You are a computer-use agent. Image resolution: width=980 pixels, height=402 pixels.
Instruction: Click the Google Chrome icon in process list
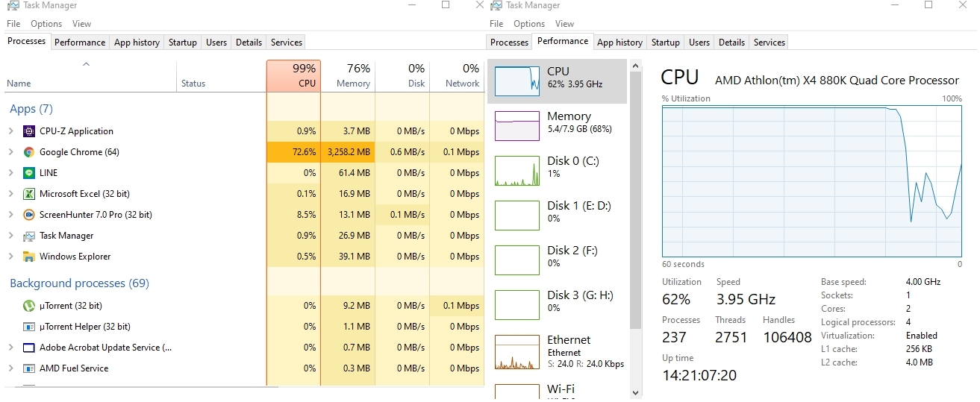point(29,152)
